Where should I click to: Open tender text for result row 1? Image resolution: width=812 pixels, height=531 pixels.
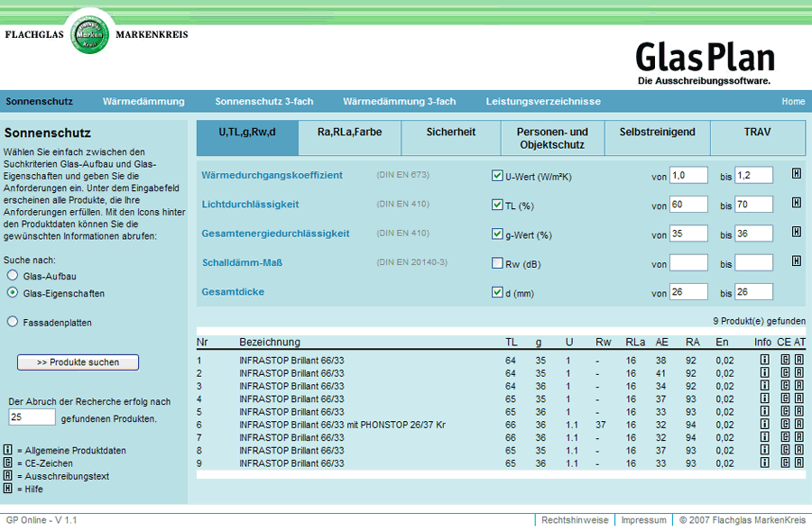[x=799, y=360]
